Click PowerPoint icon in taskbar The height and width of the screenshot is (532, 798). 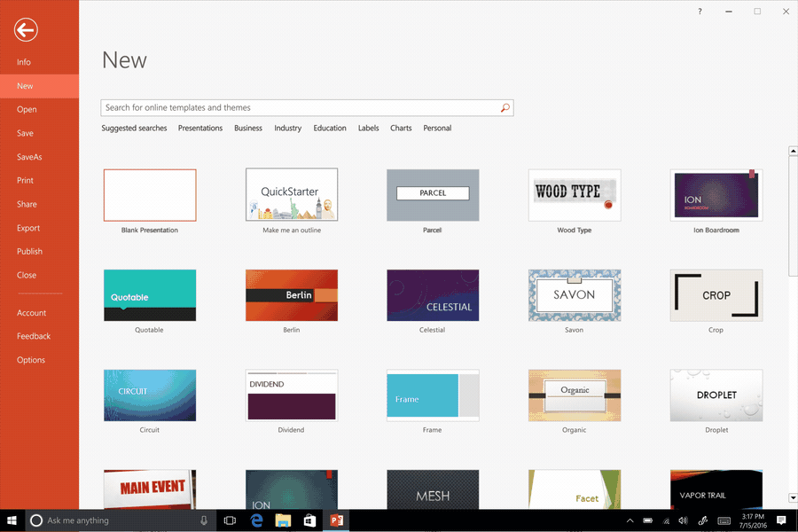click(336, 520)
